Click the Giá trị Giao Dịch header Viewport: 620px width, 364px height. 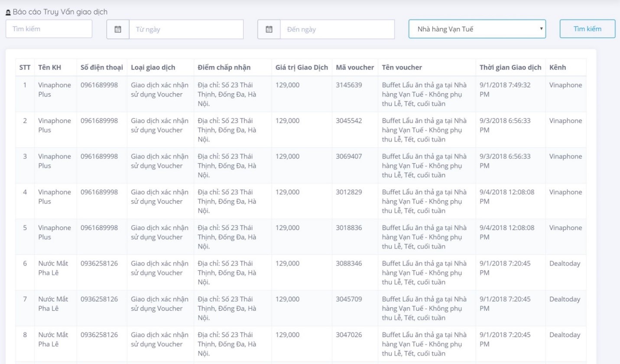[302, 68]
